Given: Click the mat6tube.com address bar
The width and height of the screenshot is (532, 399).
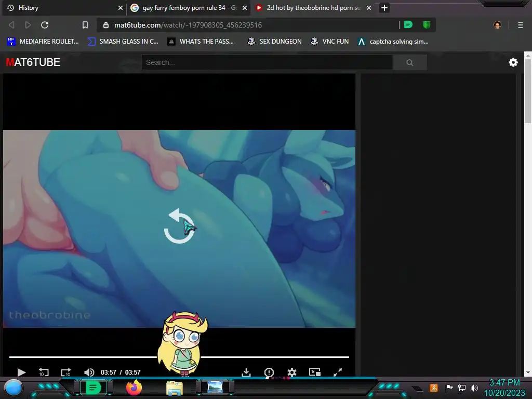Looking at the screenshot, I should point(248,25).
